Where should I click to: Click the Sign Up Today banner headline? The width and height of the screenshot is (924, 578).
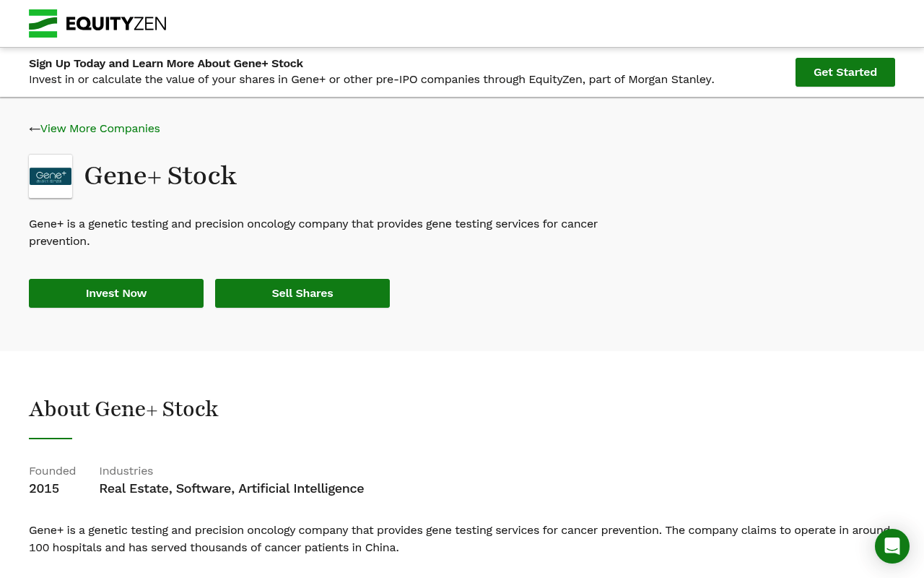tap(166, 64)
